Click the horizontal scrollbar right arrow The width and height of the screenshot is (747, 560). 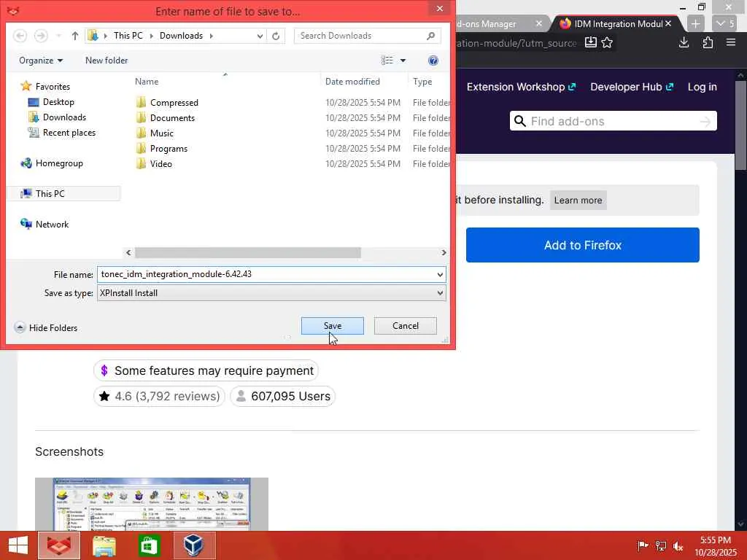(x=444, y=252)
